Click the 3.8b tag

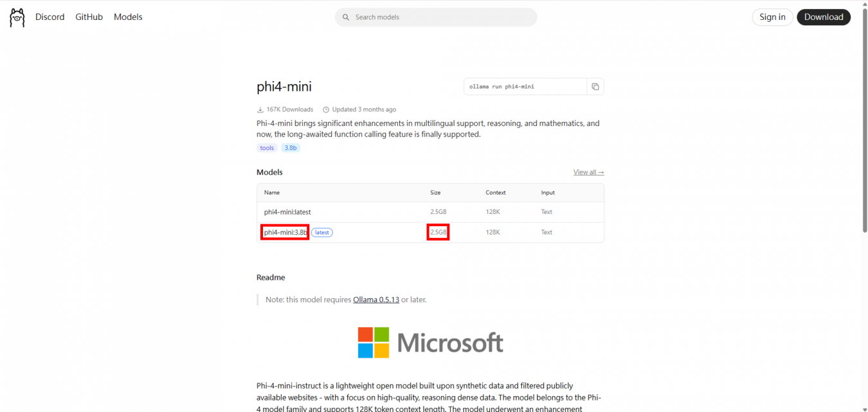point(291,148)
